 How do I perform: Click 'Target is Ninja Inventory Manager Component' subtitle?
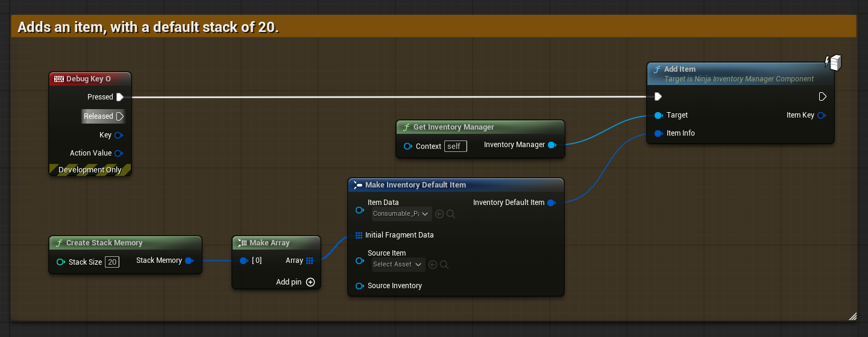coord(739,79)
